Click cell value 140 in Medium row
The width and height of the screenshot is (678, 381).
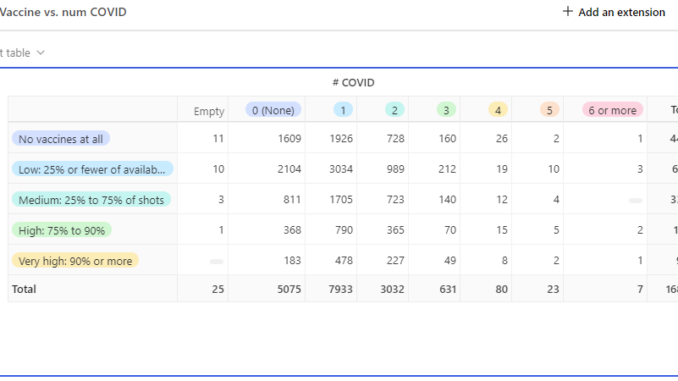[447, 199]
